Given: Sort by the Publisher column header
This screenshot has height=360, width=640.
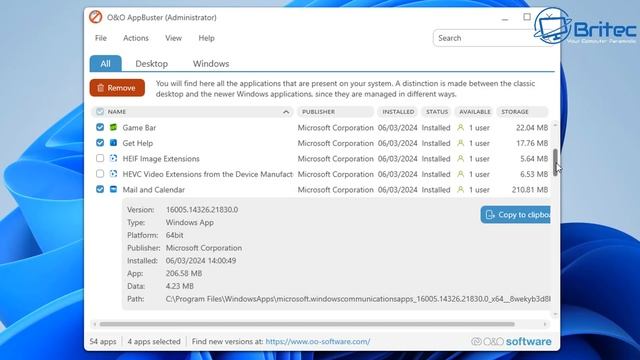Looking at the screenshot, I should coord(336,112).
